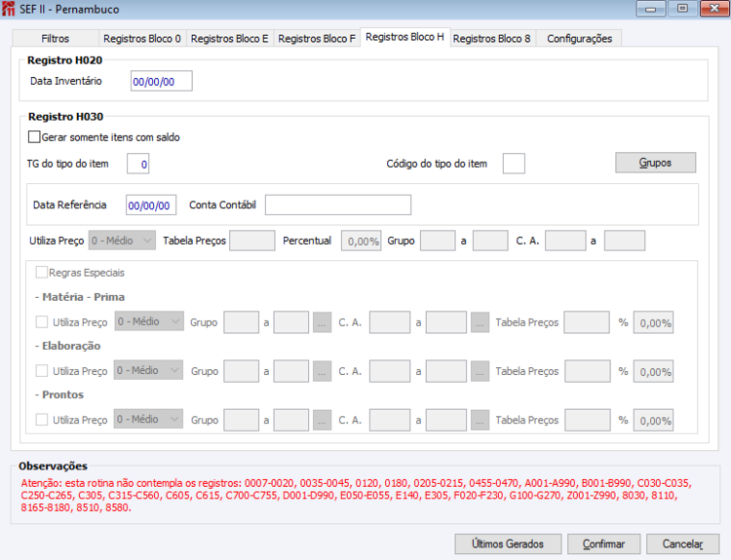Click Prontos Grupo lookup button
This screenshot has width=731, height=560.
point(322,420)
